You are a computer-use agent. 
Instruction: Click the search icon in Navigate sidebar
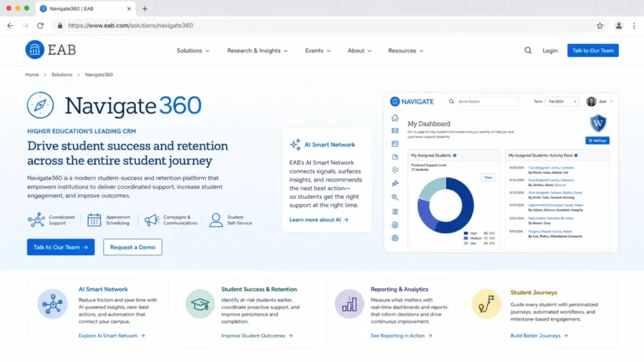point(395,197)
